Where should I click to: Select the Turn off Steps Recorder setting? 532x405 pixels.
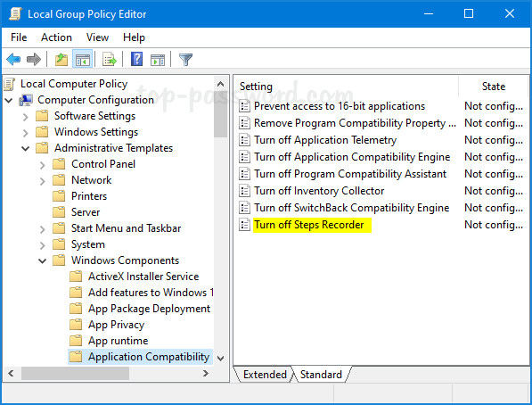click(308, 225)
